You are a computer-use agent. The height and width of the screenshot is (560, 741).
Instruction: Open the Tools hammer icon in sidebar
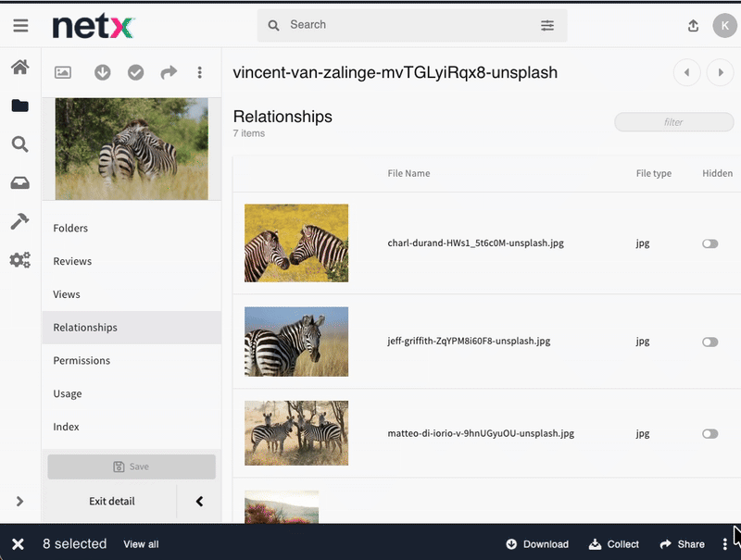[x=19, y=221]
